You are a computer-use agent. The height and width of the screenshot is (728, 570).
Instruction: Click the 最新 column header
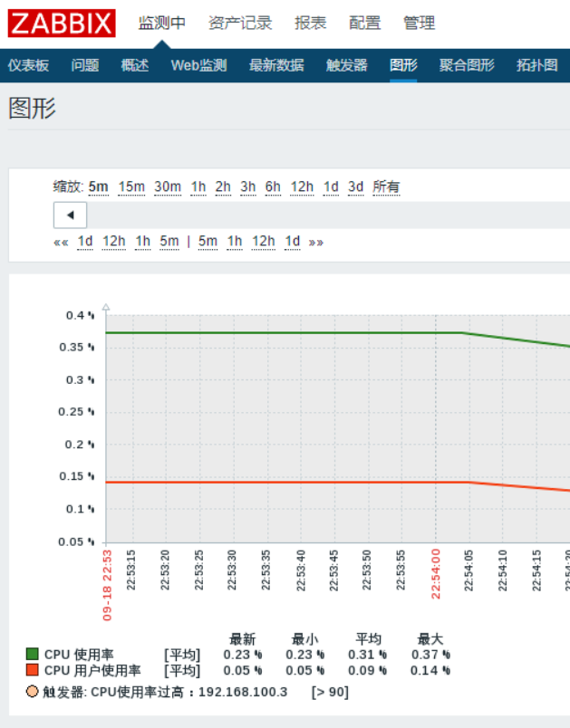click(x=243, y=639)
